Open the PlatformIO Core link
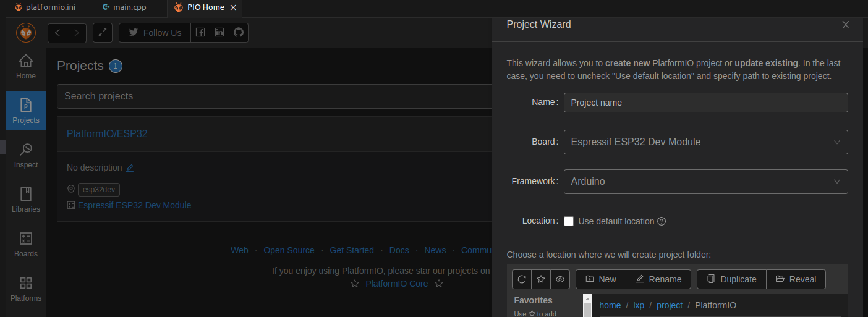868x317 pixels. (396, 284)
